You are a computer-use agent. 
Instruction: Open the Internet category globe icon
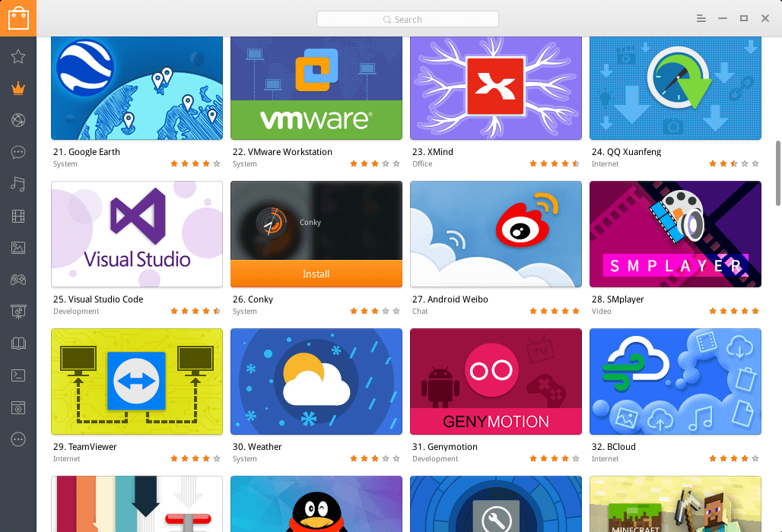click(x=18, y=120)
